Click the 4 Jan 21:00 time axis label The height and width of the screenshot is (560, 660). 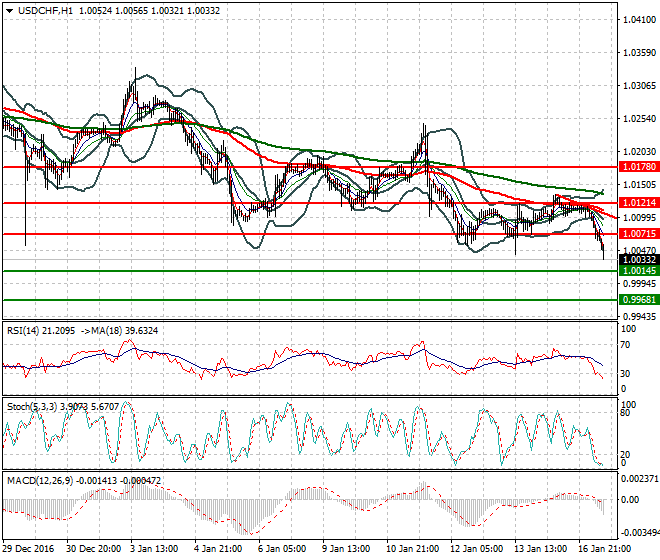point(218,550)
